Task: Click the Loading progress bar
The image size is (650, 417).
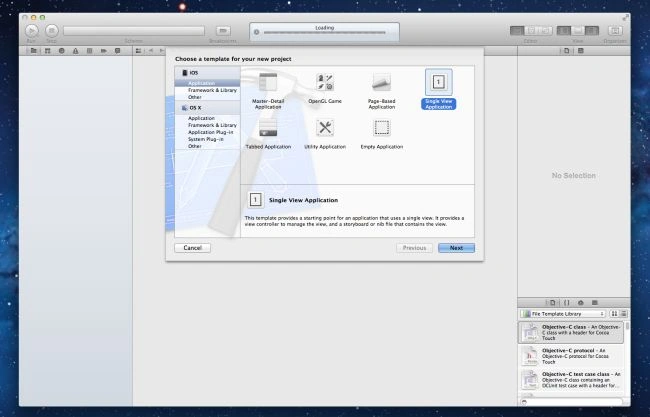Action: click(x=325, y=32)
